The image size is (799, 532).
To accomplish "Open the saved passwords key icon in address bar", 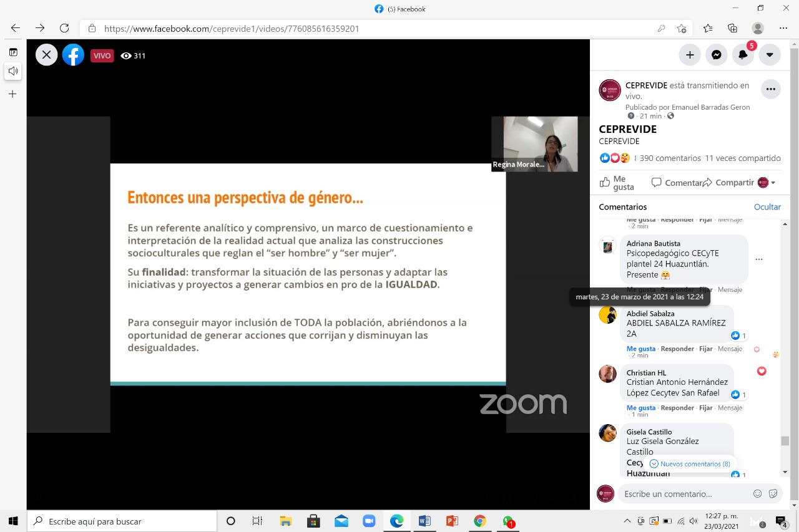I will (662, 29).
